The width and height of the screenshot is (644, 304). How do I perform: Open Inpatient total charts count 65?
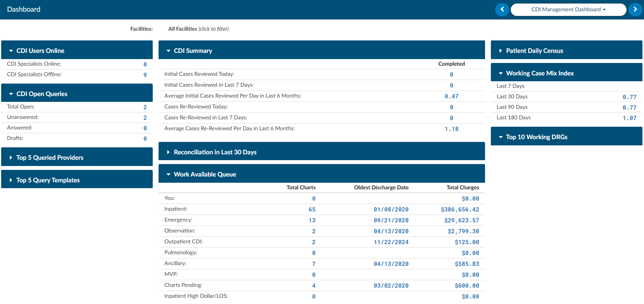pyautogui.click(x=312, y=210)
